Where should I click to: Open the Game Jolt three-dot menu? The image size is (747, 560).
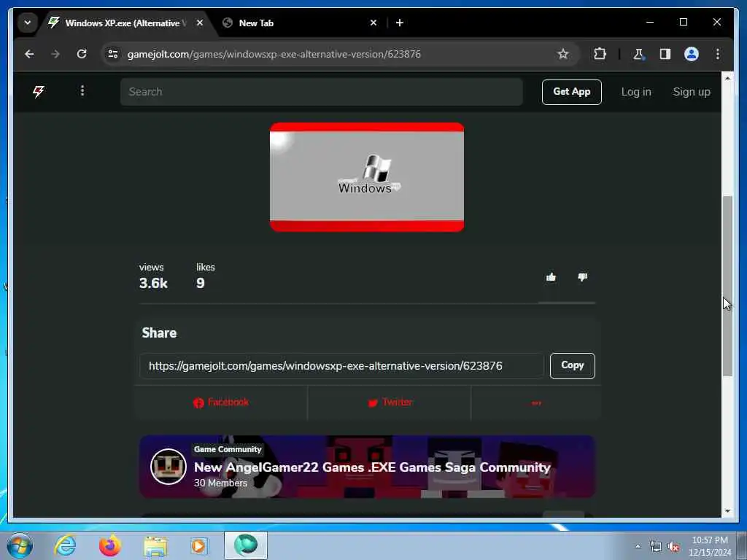click(x=82, y=90)
